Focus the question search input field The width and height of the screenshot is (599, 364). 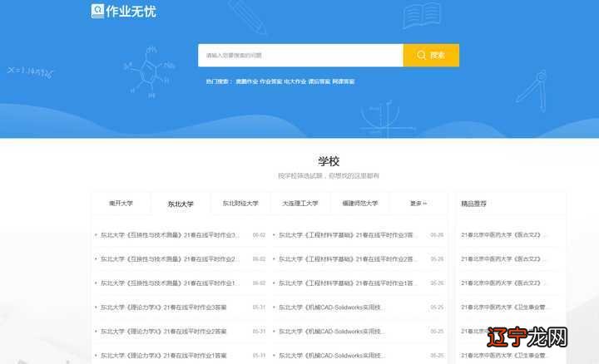click(300, 56)
